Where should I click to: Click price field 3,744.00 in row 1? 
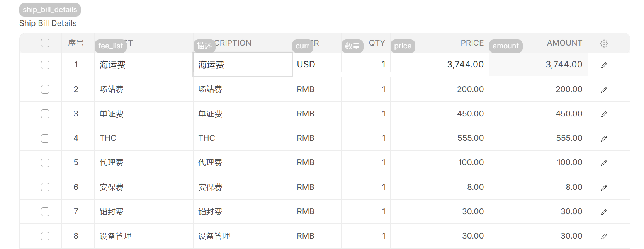click(x=440, y=65)
